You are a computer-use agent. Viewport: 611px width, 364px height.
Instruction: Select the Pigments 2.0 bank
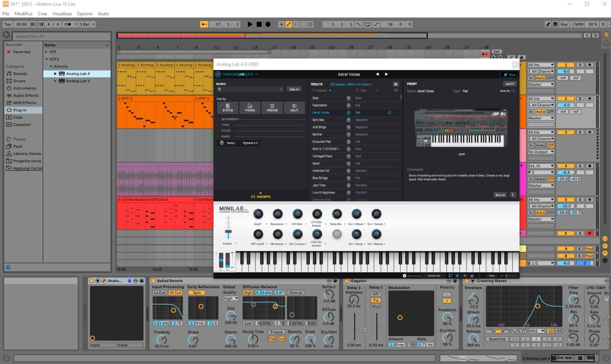point(250,143)
